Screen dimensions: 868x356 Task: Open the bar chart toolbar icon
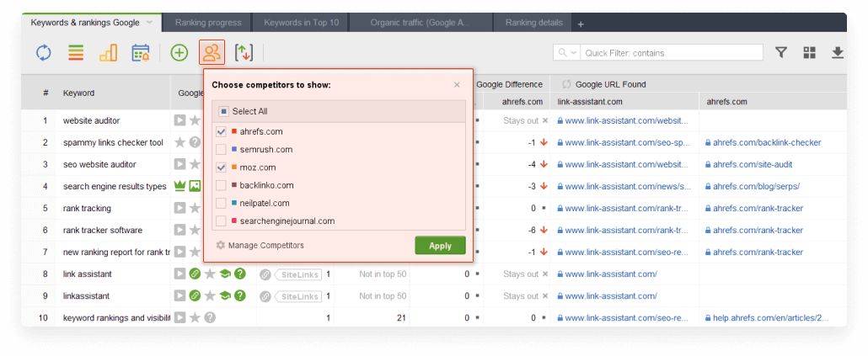108,53
